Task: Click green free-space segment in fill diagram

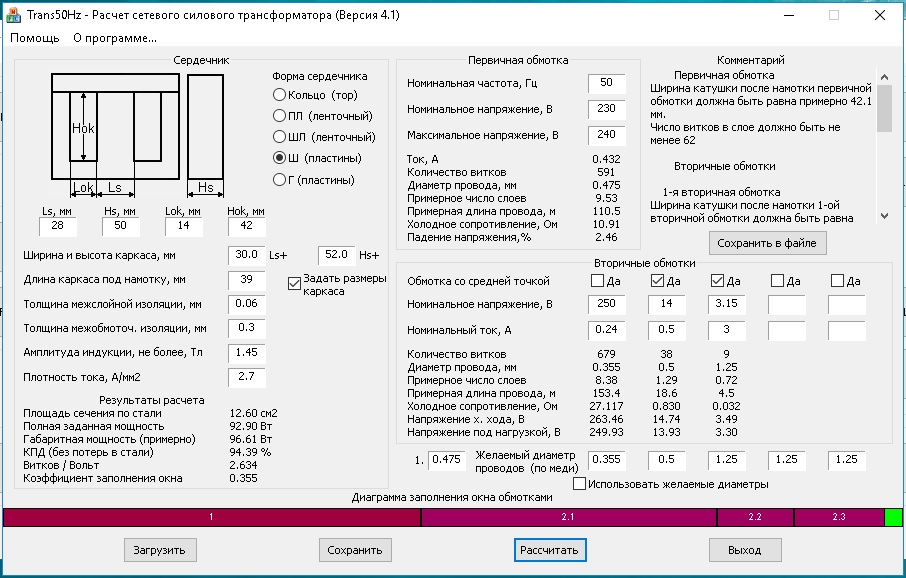Action: [893, 517]
